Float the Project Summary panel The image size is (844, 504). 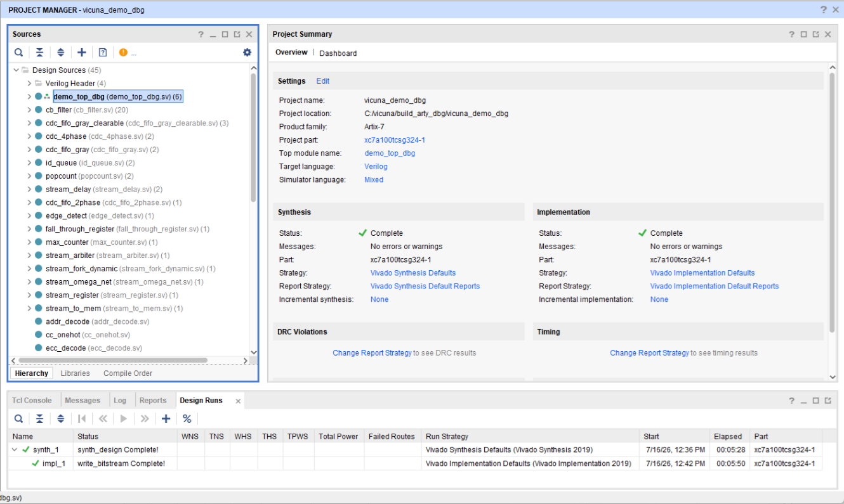[815, 34]
